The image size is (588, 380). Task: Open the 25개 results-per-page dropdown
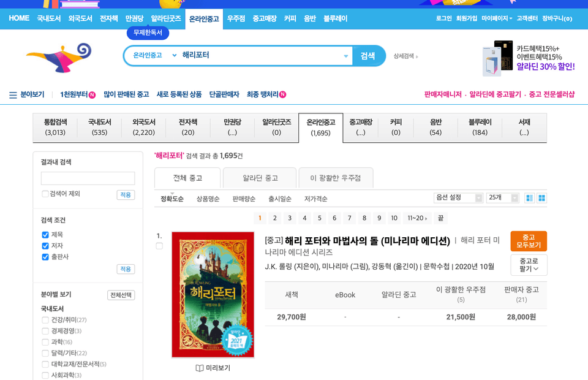coord(502,198)
